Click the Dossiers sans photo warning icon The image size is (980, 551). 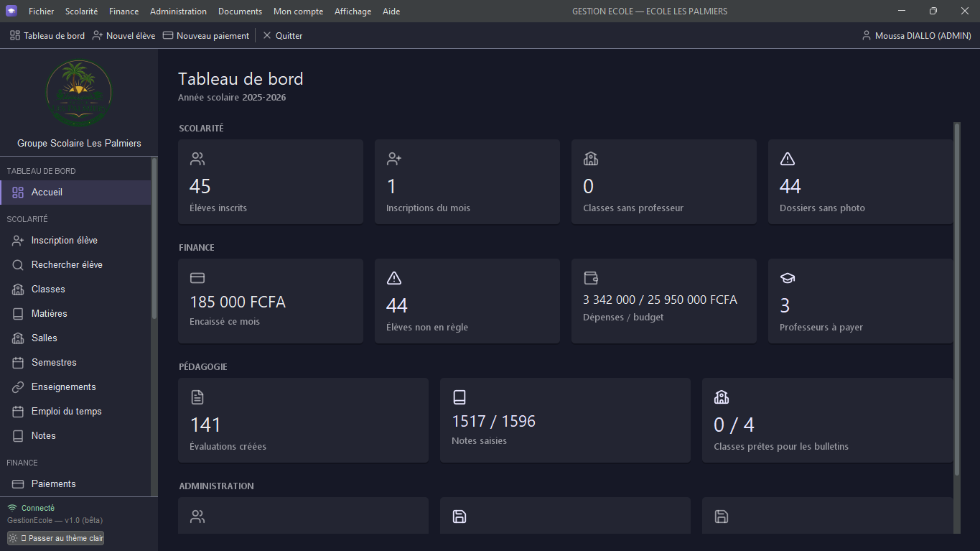(787, 159)
